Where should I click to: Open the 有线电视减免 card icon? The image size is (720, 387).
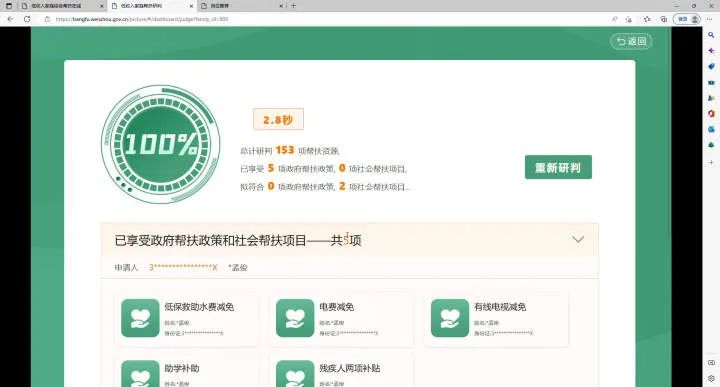pyautogui.click(x=450, y=318)
